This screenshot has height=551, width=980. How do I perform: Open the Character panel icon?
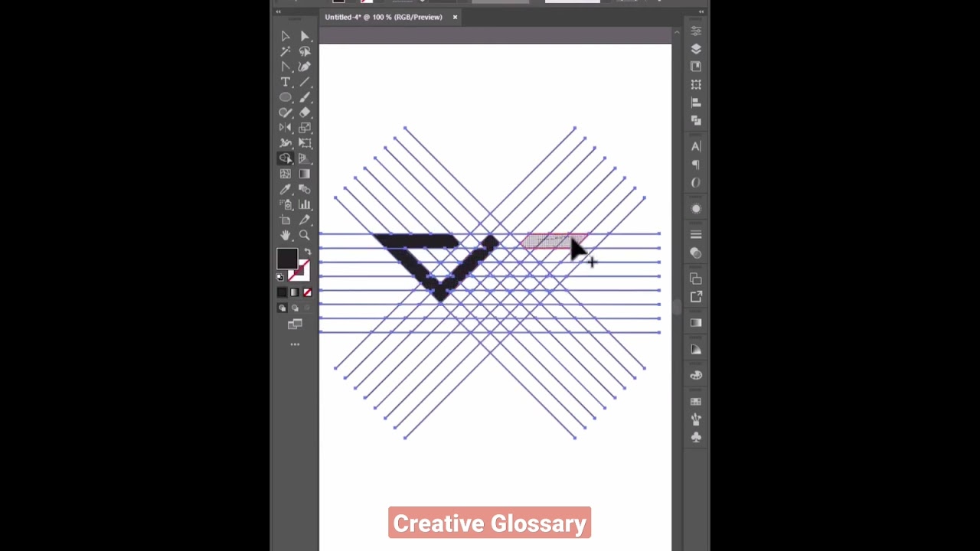[696, 146]
